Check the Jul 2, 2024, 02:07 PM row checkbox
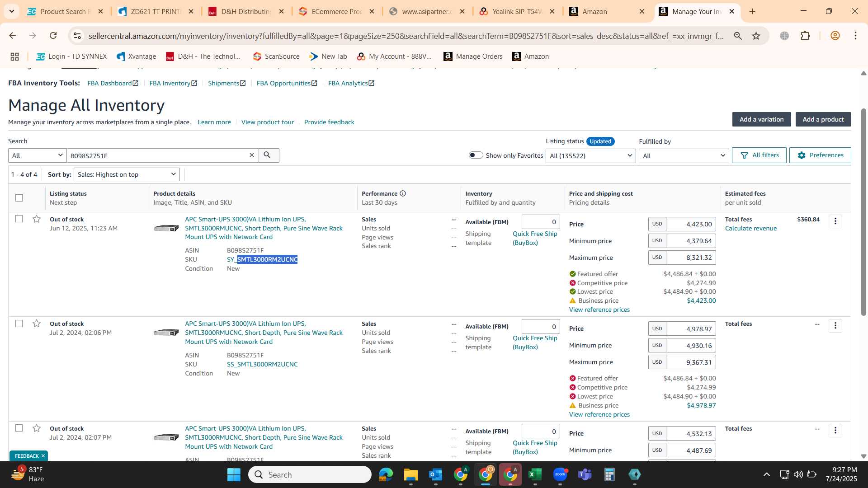Image resolution: width=868 pixels, height=488 pixels. (19, 428)
